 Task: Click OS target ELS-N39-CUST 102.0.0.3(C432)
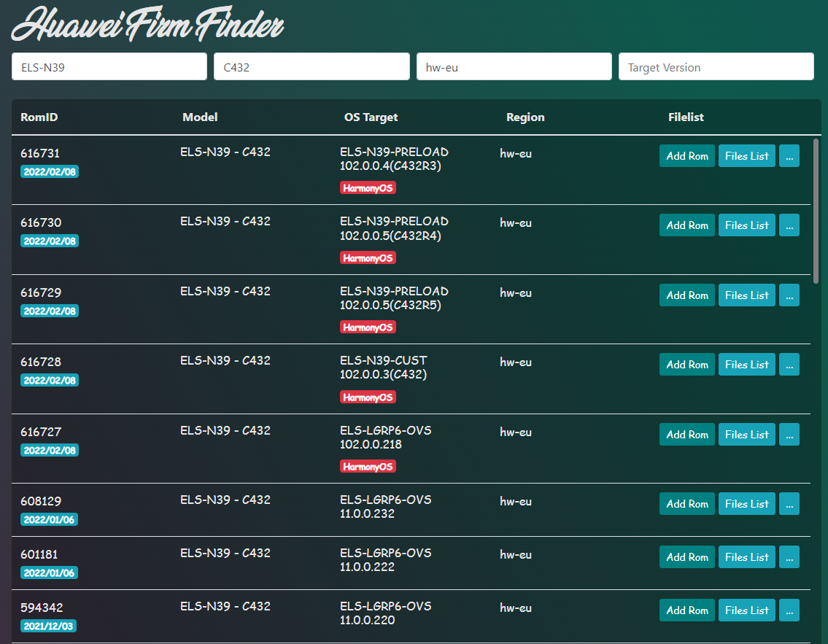[x=384, y=368]
